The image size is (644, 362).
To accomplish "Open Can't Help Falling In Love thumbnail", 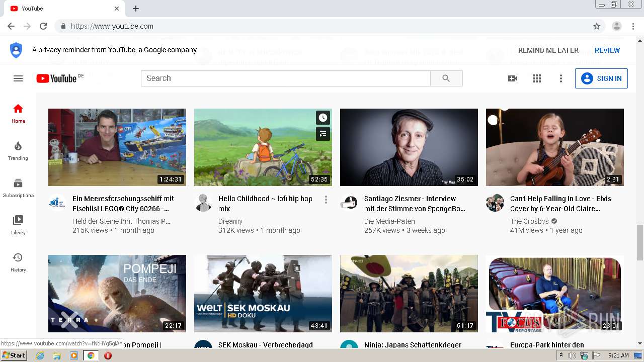I will pyautogui.click(x=555, y=147).
